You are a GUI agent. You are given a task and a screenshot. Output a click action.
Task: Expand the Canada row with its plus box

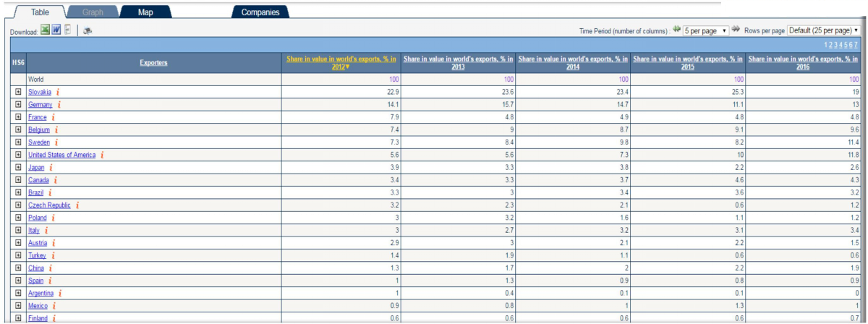[x=18, y=180]
